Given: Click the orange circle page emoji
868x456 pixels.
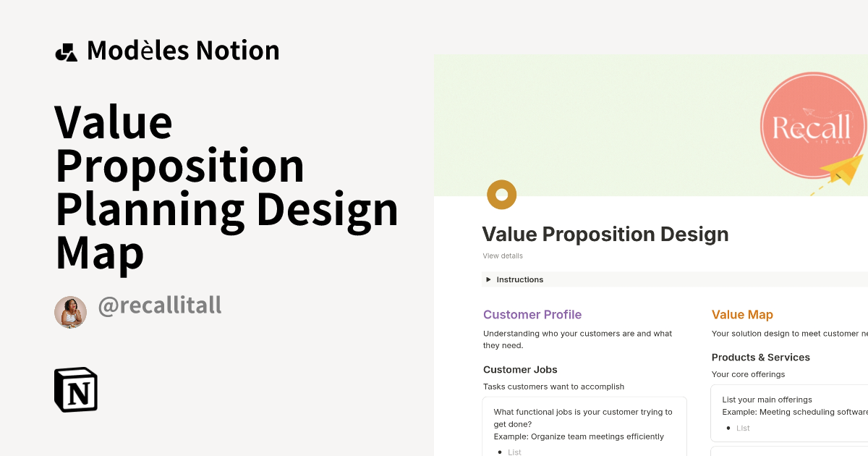Looking at the screenshot, I should (x=501, y=194).
